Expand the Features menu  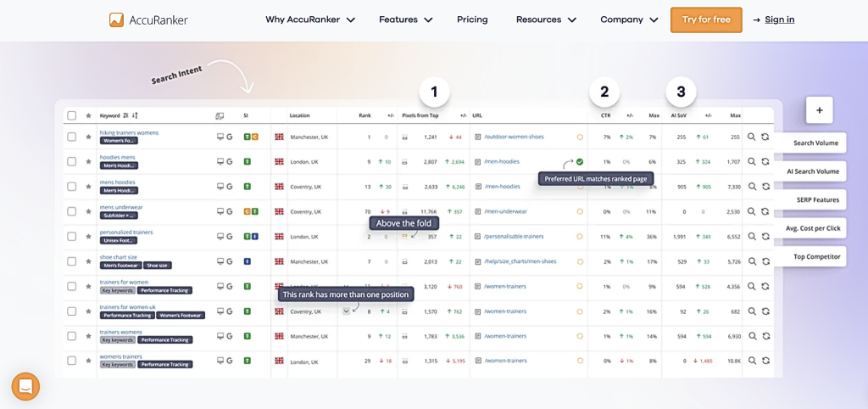point(405,20)
